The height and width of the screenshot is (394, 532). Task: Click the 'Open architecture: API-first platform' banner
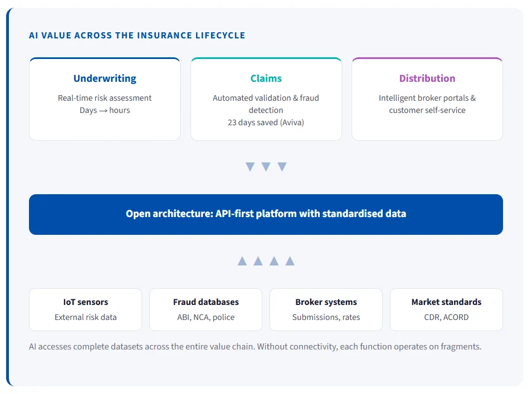266,214
